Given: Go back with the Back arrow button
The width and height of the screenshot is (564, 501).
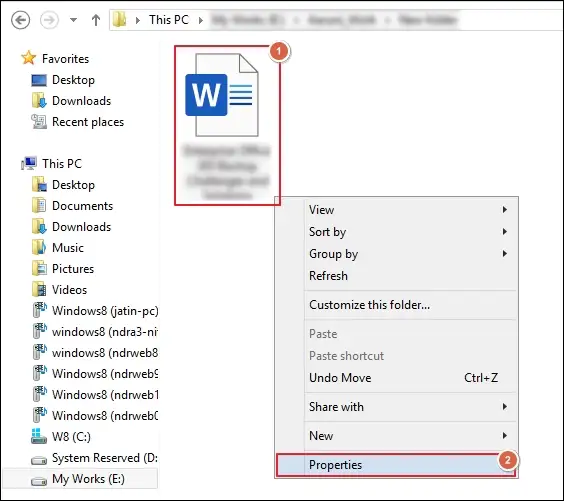Looking at the screenshot, I should (x=21, y=20).
